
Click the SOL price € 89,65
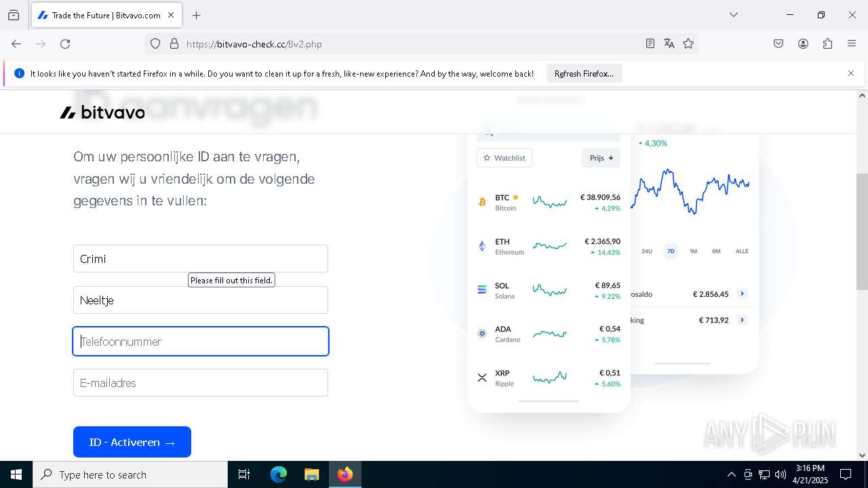(608, 285)
